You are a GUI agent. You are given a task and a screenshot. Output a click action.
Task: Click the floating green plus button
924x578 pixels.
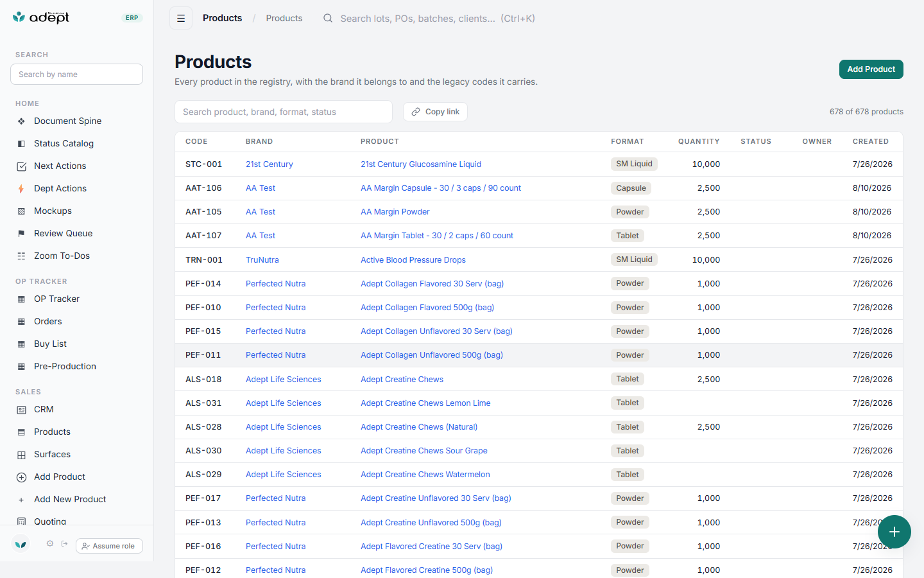[x=894, y=532]
